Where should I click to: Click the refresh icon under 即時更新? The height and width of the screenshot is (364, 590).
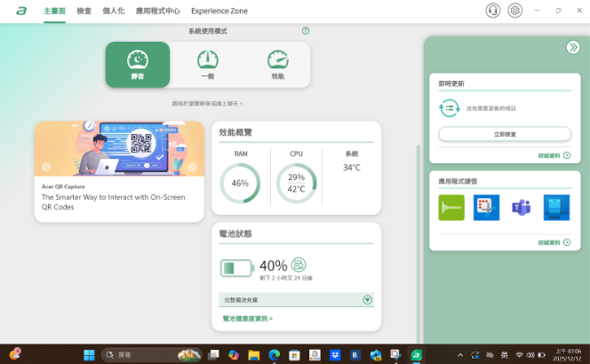coord(448,108)
